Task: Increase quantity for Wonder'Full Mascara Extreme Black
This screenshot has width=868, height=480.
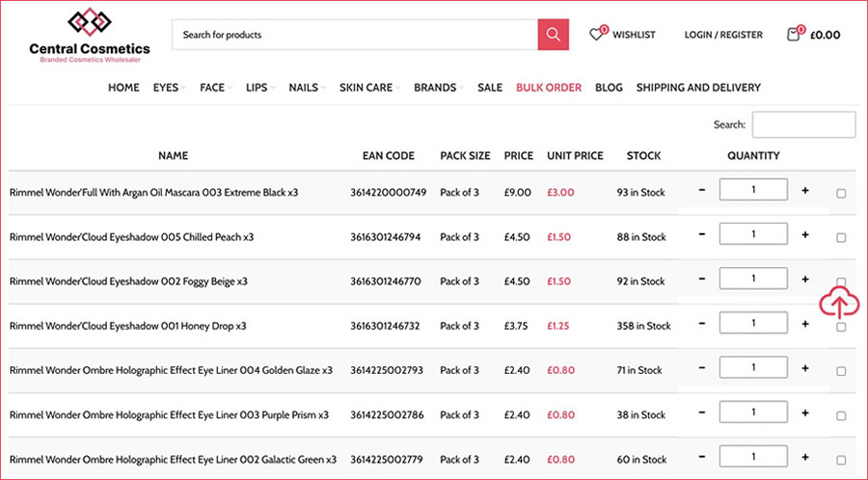Action: [x=805, y=190]
